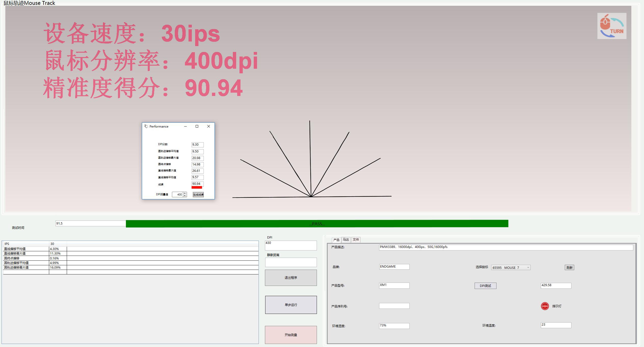Click the 生成成绩 button
This screenshot has width=644, height=347.
198,195
